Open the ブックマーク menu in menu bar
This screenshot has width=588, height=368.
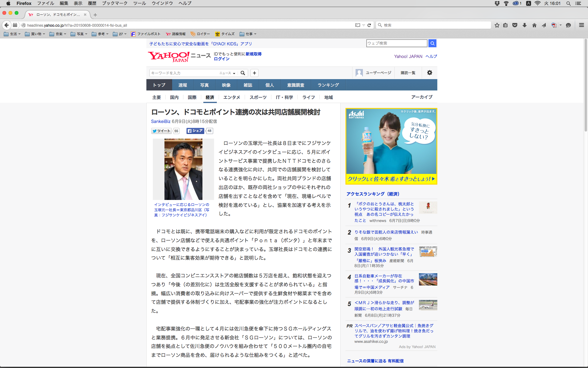point(115,3)
